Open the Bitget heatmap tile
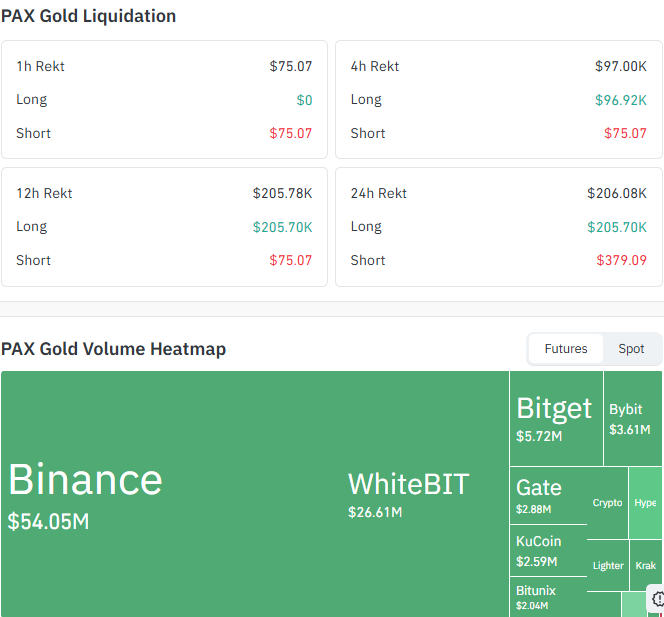Screen dimensions: 664x617 point(556,418)
